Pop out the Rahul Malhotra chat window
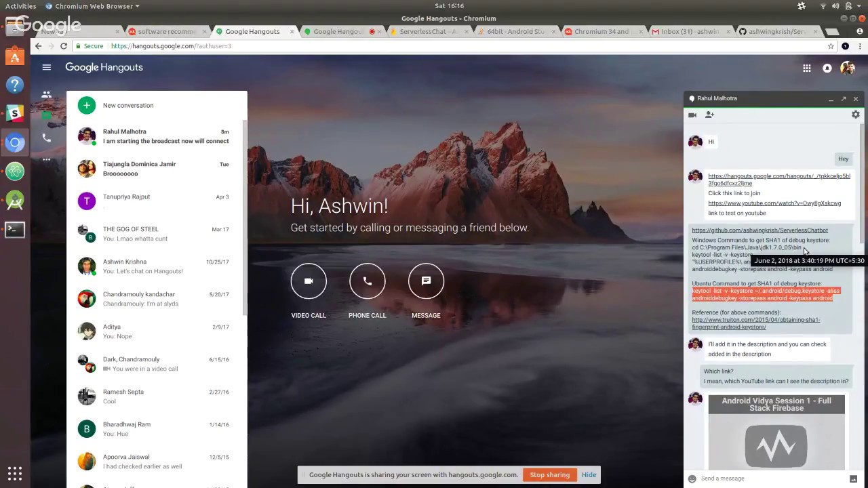 click(x=843, y=99)
